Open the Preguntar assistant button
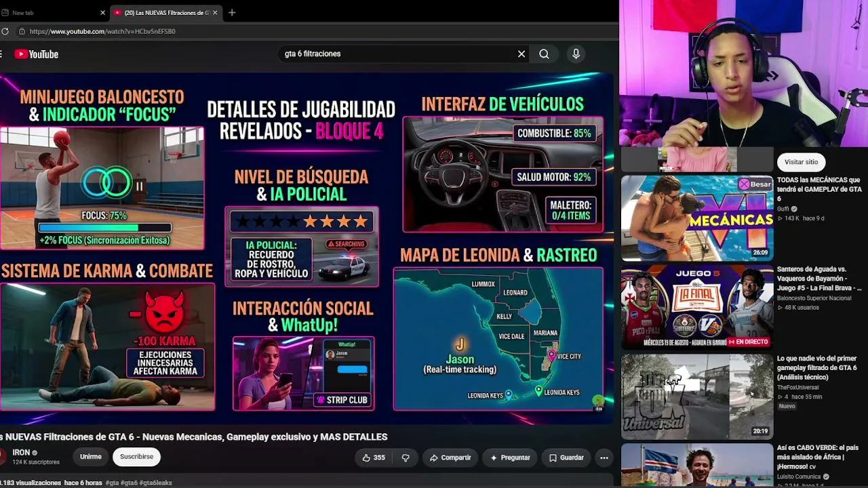 (510, 457)
